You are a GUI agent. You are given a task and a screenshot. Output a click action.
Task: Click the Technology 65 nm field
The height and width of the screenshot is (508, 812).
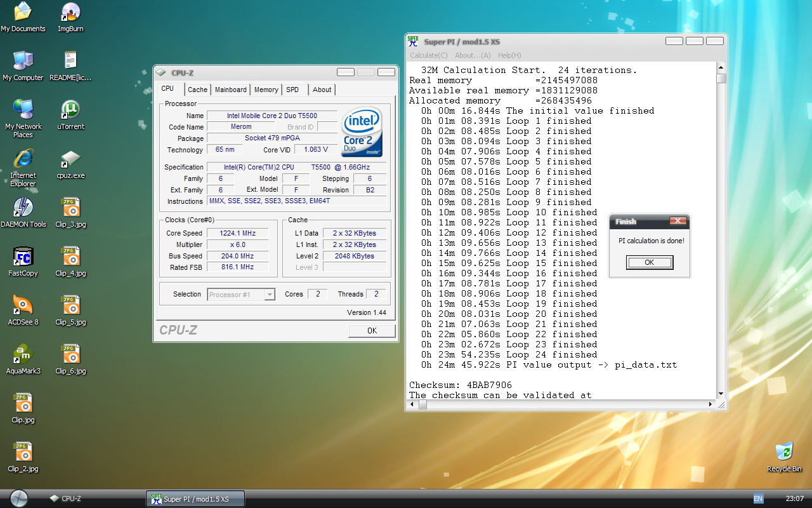(x=225, y=150)
